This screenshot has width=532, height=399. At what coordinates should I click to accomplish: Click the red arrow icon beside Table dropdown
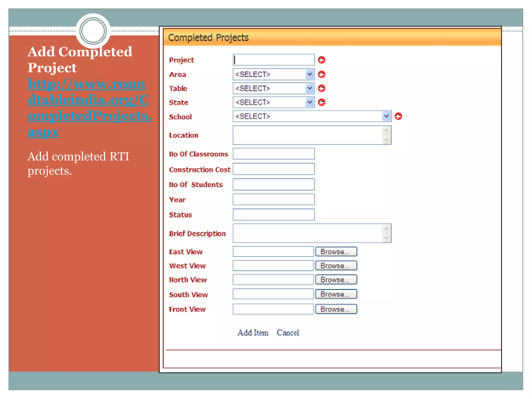(322, 88)
